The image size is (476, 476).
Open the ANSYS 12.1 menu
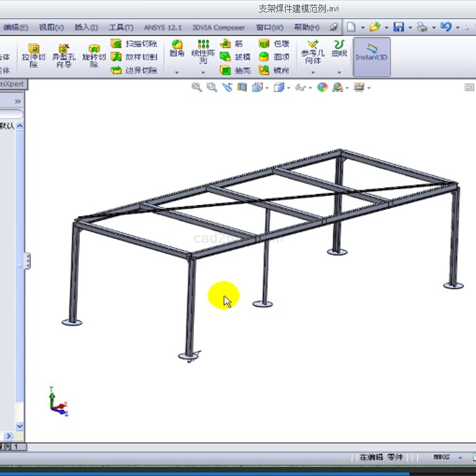pyautogui.click(x=162, y=27)
